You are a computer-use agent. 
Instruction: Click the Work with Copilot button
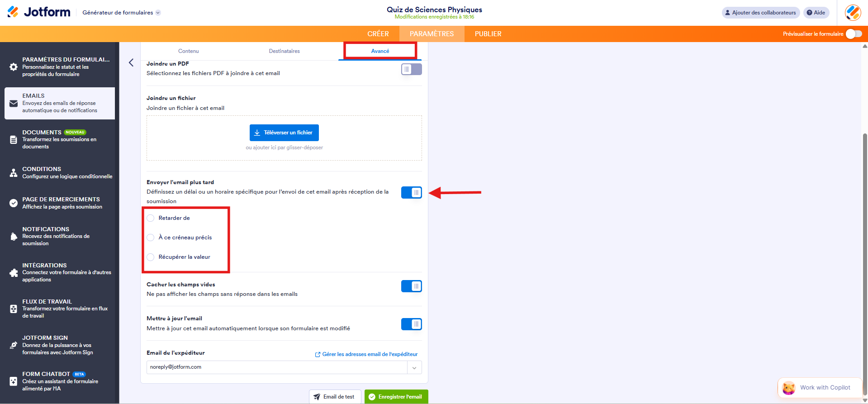coord(820,388)
